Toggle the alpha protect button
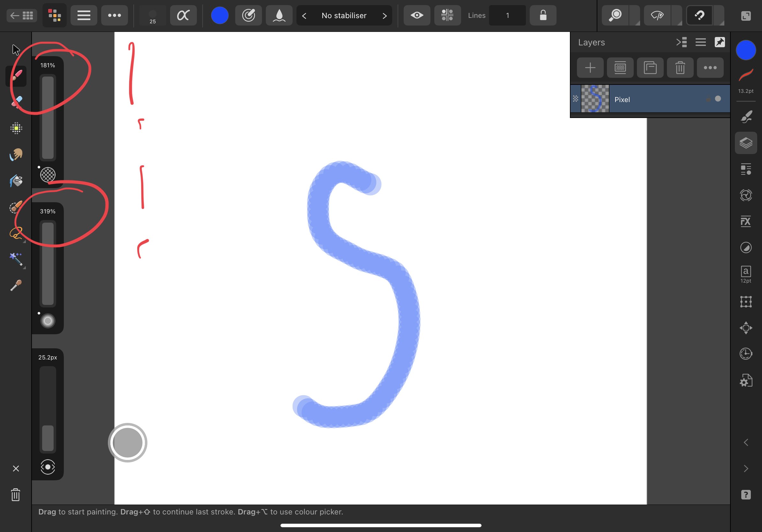Image resolution: width=762 pixels, height=532 pixels. 183,15
